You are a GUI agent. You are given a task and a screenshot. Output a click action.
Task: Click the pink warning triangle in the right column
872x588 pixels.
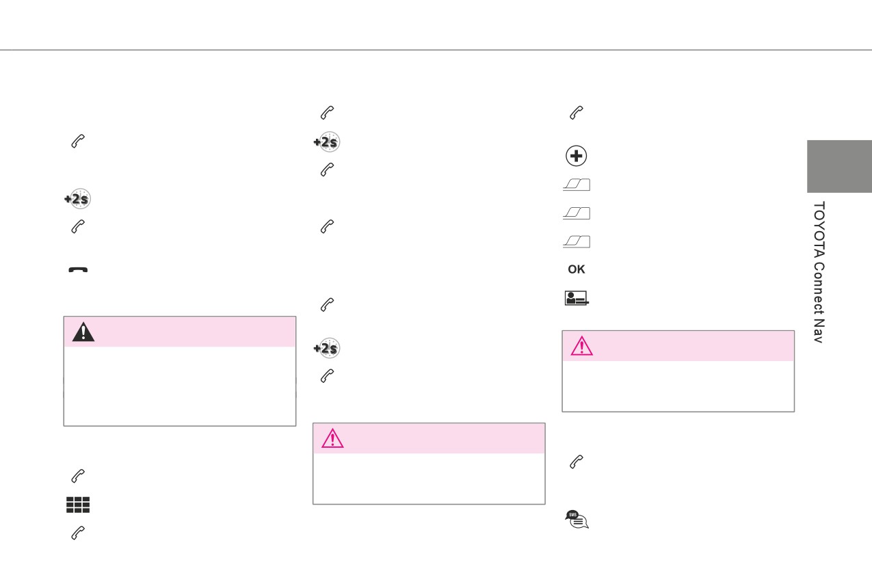582,346
